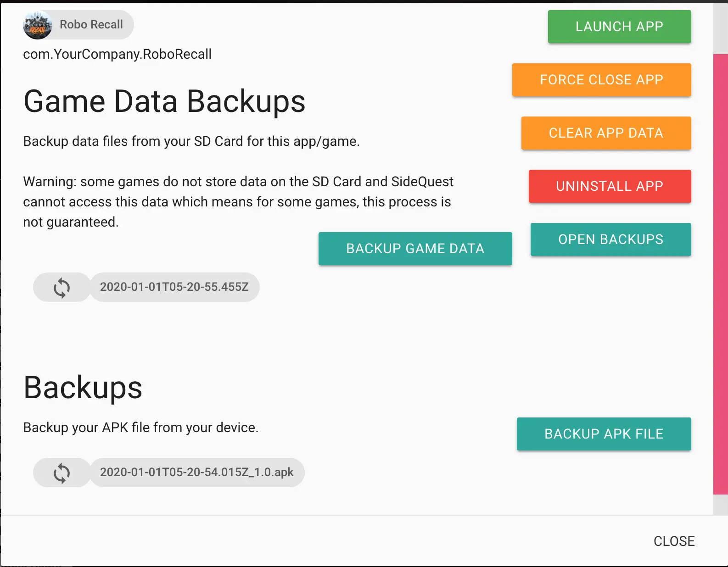This screenshot has height=567, width=728.
Task: Click CLEAR APP DATA button
Action: (606, 133)
